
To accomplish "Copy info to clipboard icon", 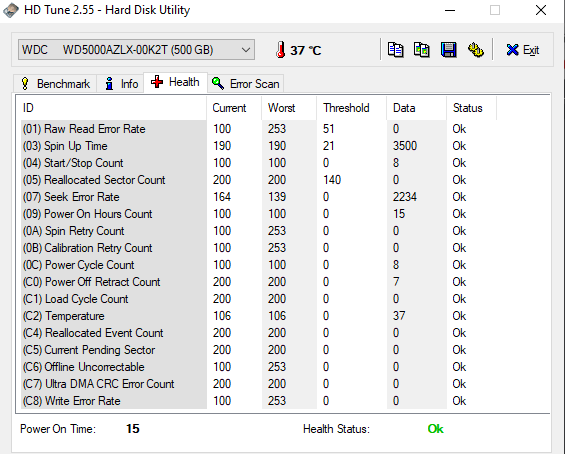I will pyautogui.click(x=395, y=50).
